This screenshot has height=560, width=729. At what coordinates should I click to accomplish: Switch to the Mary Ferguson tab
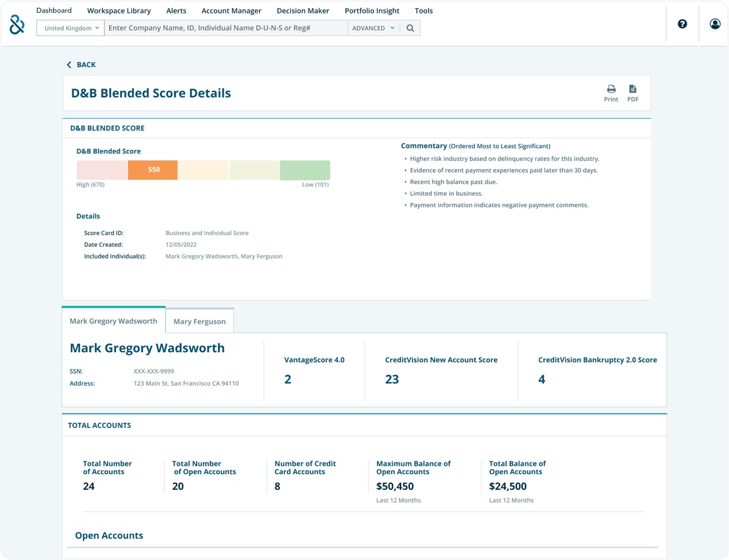pos(200,321)
